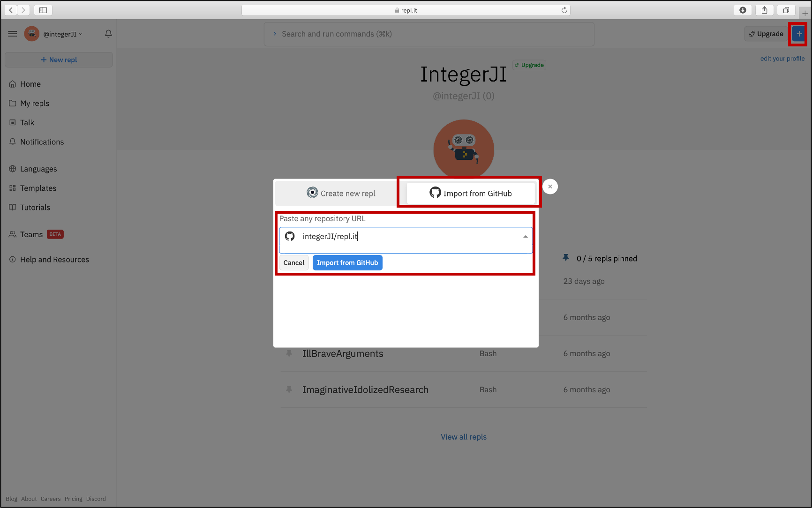The image size is (812, 508).
Task: Open Templates in the sidebar
Action: 38,188
